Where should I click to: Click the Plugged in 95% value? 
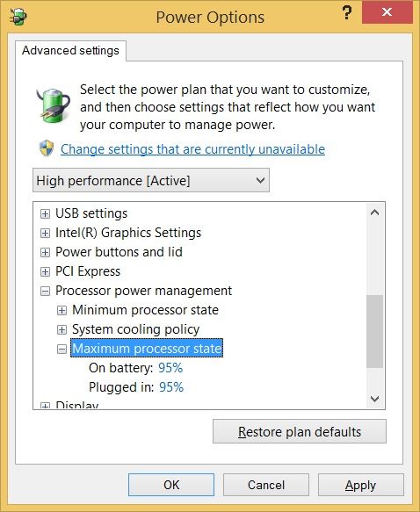171,387
